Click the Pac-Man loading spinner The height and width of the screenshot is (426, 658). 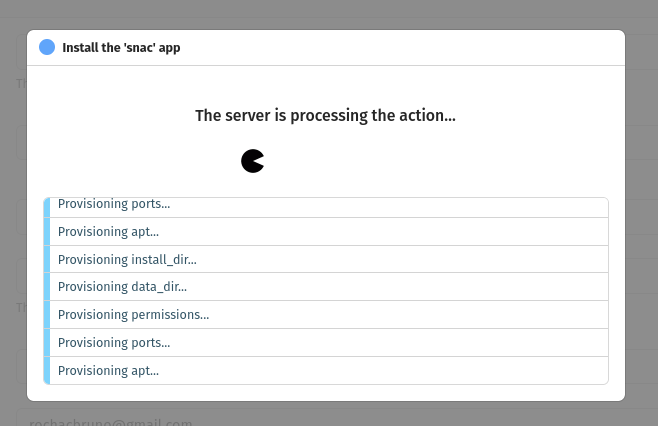[x=252, y=161]
